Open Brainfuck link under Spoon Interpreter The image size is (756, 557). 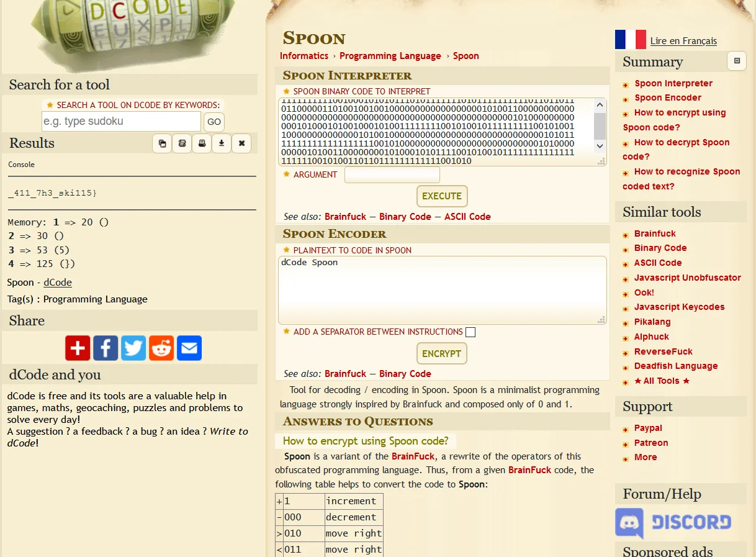346,217
